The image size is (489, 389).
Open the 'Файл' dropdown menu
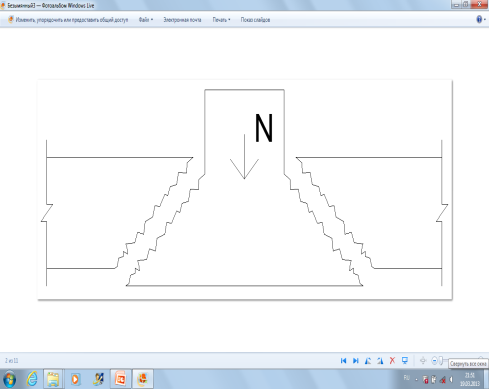[146, 20]
